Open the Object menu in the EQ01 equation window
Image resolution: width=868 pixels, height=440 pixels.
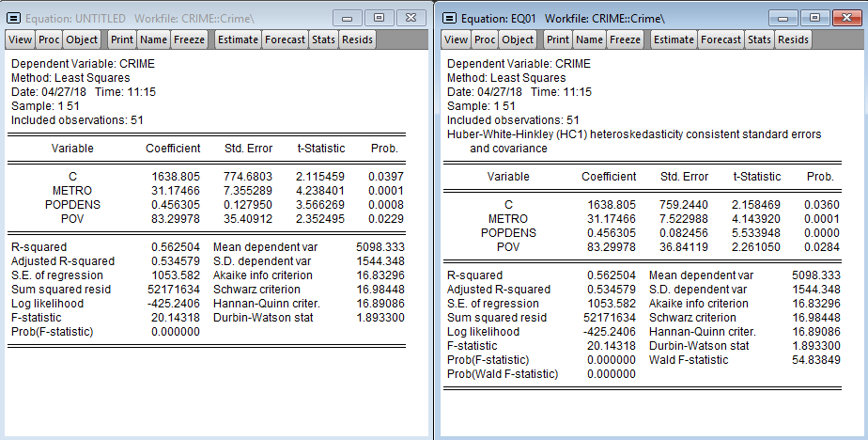click(x=518, y=39)
